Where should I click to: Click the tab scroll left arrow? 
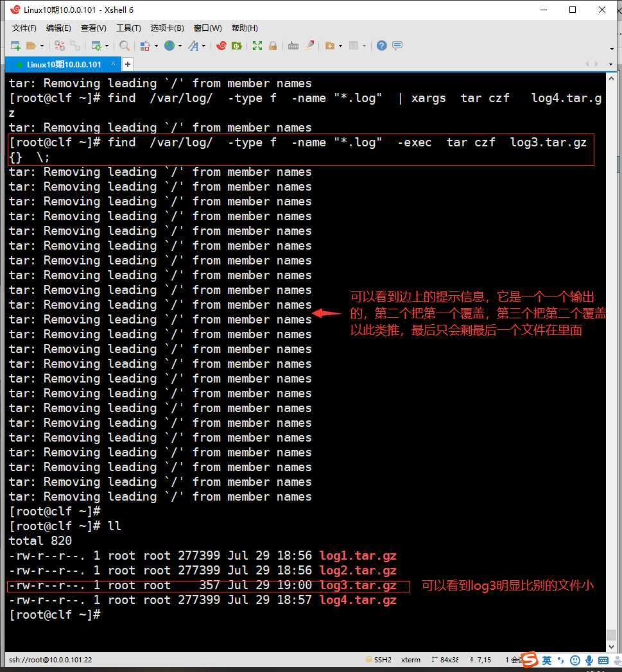[x=587, y=64]
